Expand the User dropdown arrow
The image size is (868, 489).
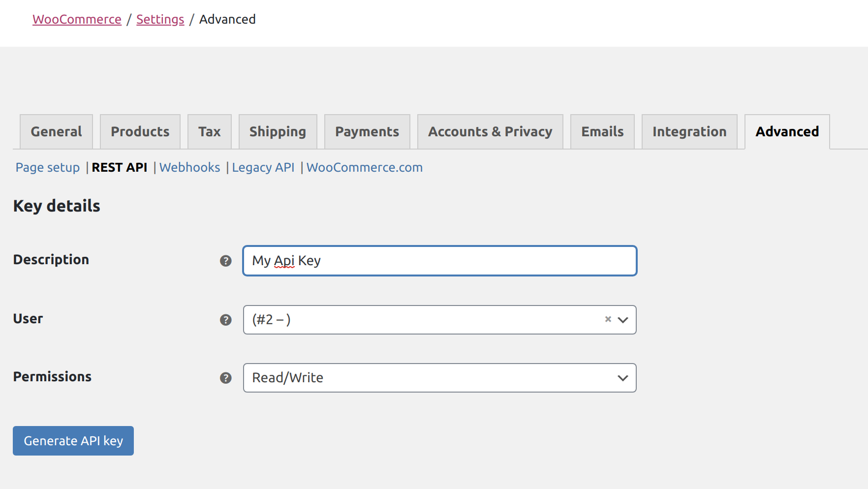(x=623, y=320)
